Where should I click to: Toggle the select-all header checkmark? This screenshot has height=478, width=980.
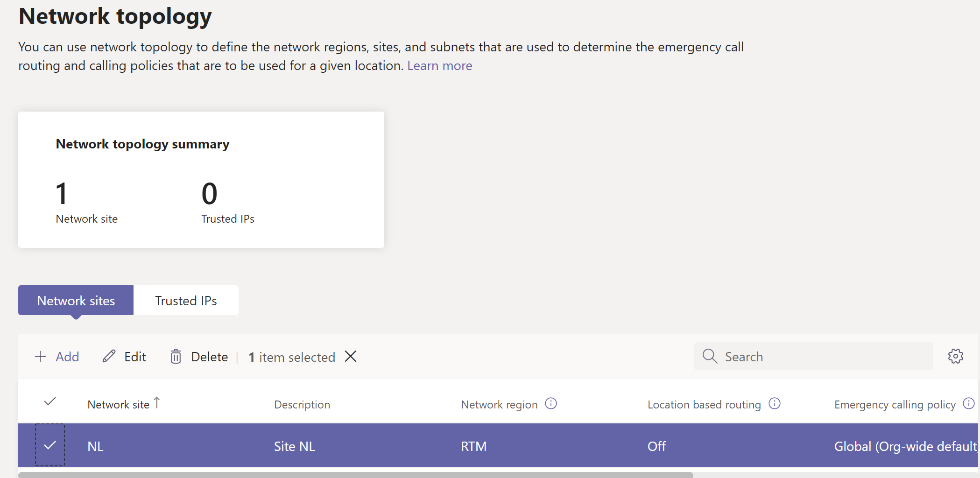50,401
